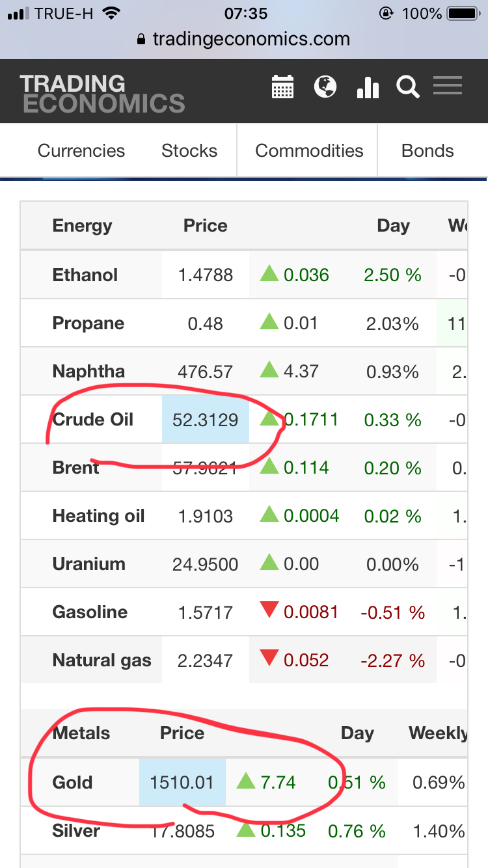488x868 pixels.
Task: Sort by the Energy Day column header
Action: tap(393, 226)
